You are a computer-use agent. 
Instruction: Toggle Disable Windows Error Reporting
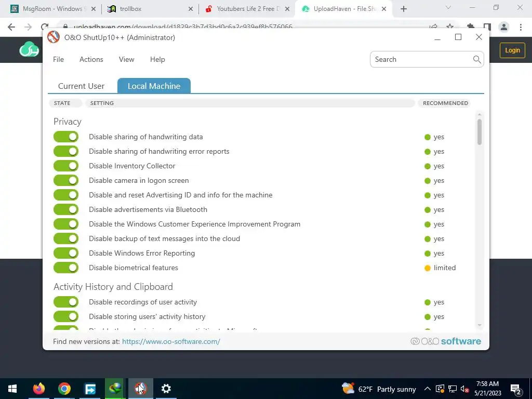(x=66, y=254)
